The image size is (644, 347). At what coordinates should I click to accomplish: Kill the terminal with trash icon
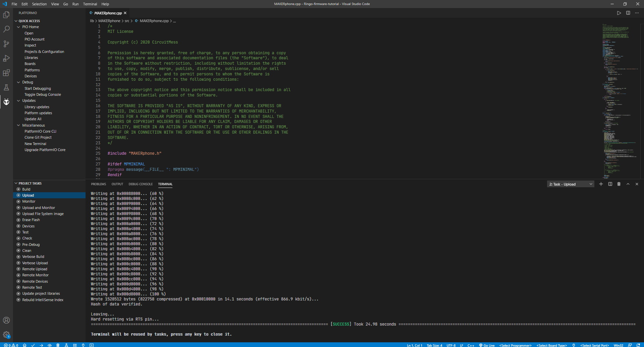619,184
